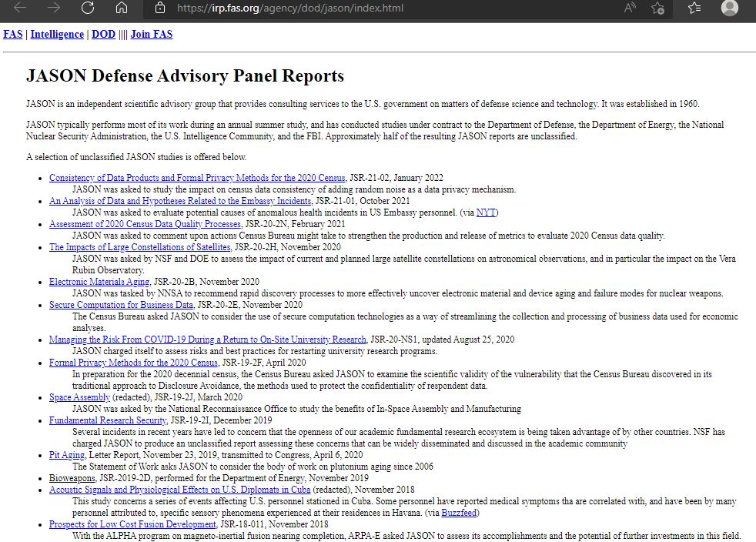
Task: Click the description 'JASON was tasked by NNSA'
Action: coord(398,293)
